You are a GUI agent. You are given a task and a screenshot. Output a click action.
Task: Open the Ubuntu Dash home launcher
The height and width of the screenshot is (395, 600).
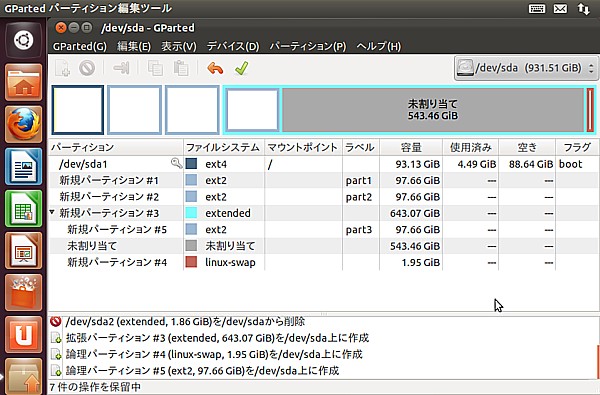coord(24,40)
